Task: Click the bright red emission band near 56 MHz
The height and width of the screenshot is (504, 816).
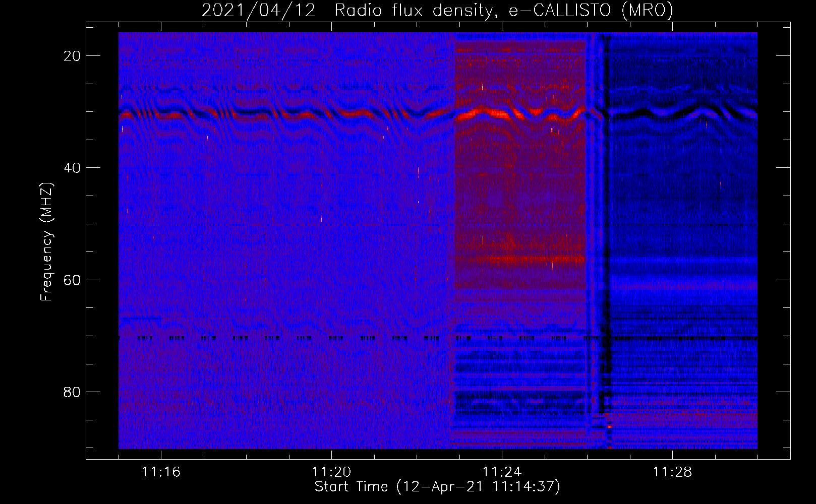Action: tap(530, 260)
